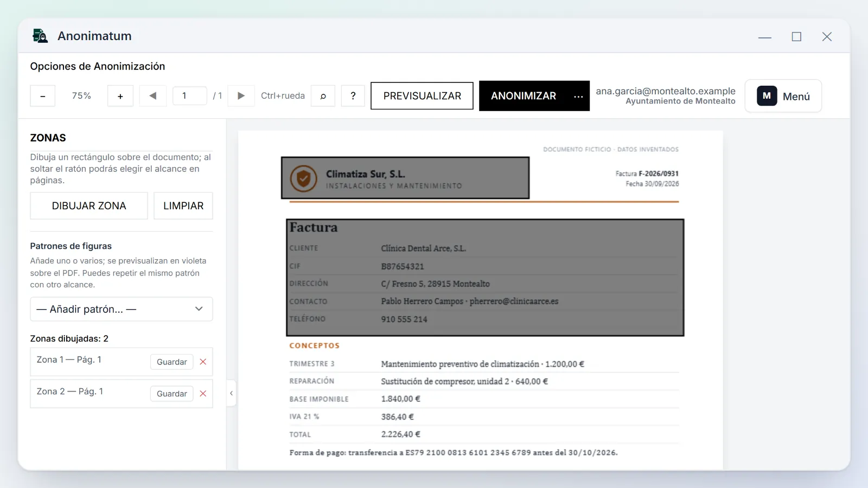This screenshot has height=488, width=868.
Task: Click the Patrones de figuras heading
Action: point(71,246)
